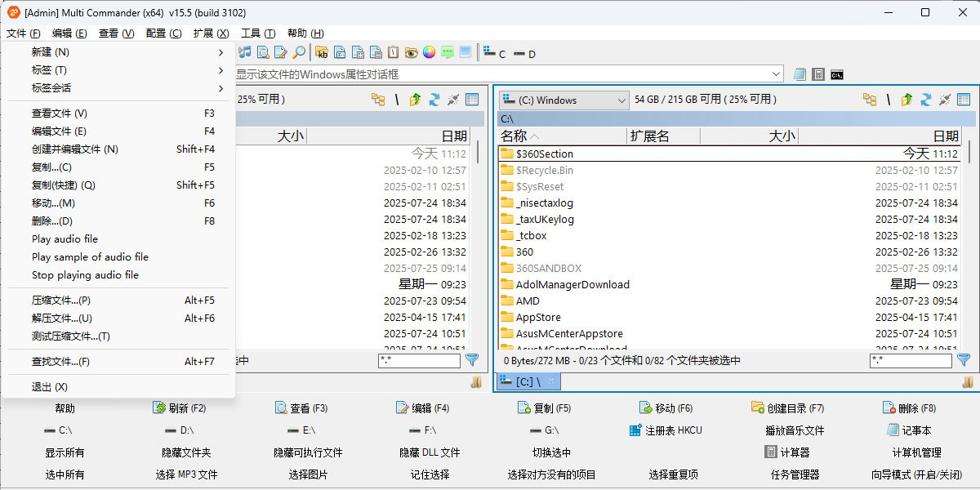The image size is (980, 490).
Task: Select the [C:] tab below the right panel
Action: [x=524, y=381]
